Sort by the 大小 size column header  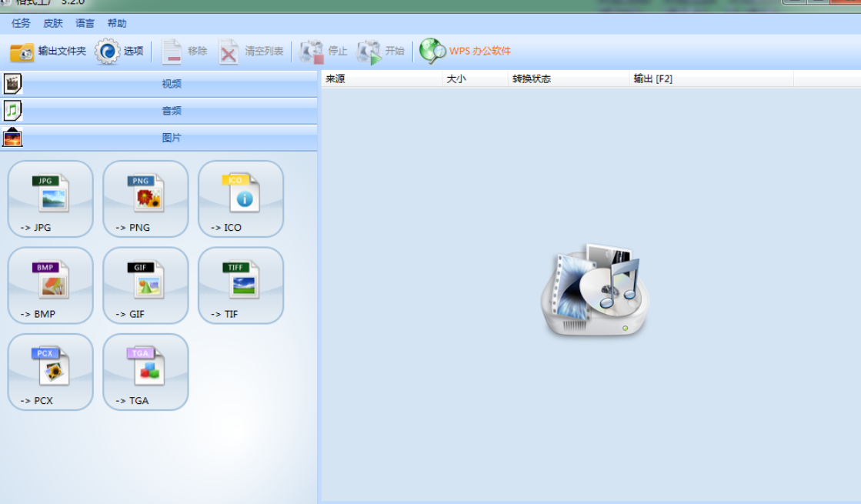click(475, 79)
